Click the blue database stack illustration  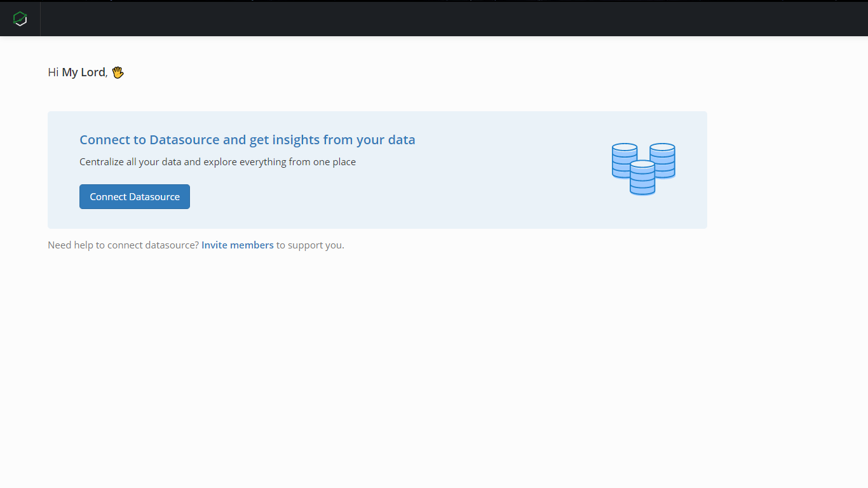tap(643, 169)
